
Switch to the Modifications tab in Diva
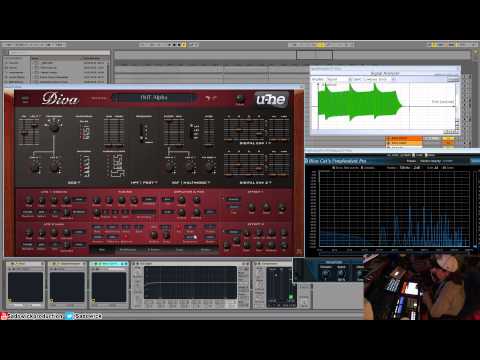pos(128,249)
